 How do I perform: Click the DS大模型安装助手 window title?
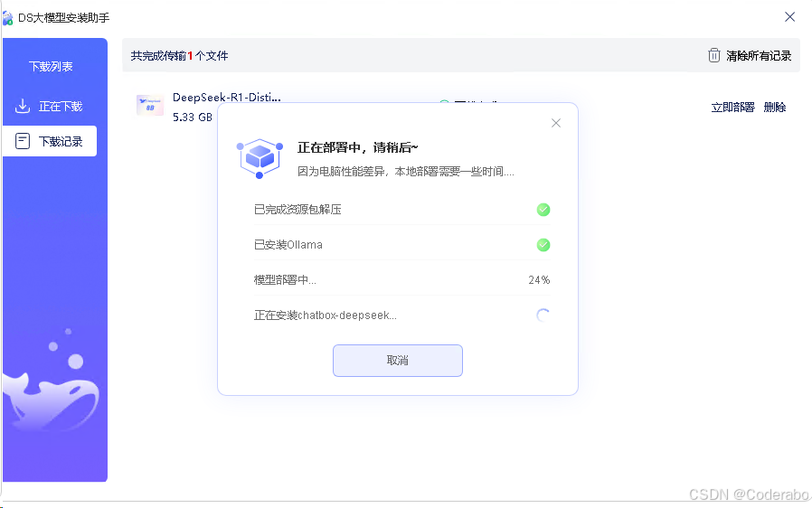tap(63, 18)
